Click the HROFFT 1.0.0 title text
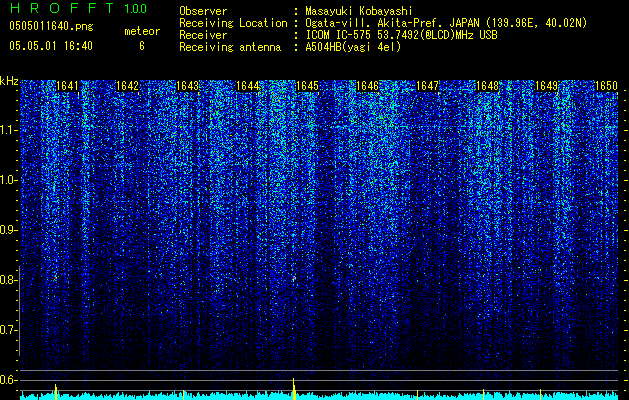 78,8
